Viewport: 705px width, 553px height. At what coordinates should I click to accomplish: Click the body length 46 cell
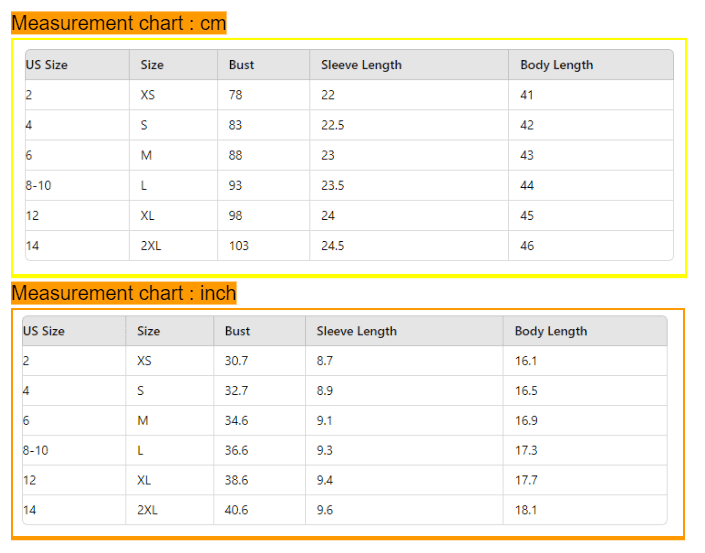[527, 246]
